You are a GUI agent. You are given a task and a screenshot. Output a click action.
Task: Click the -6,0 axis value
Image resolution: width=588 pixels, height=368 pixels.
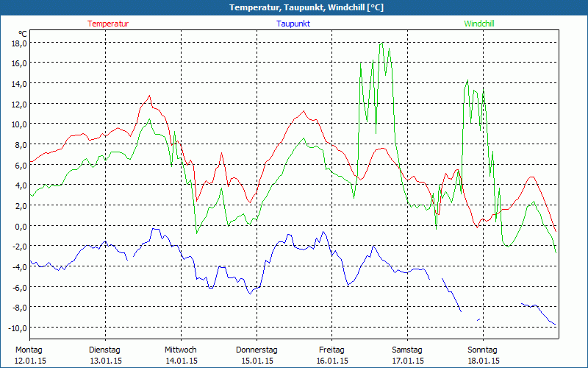coord(19,287)
